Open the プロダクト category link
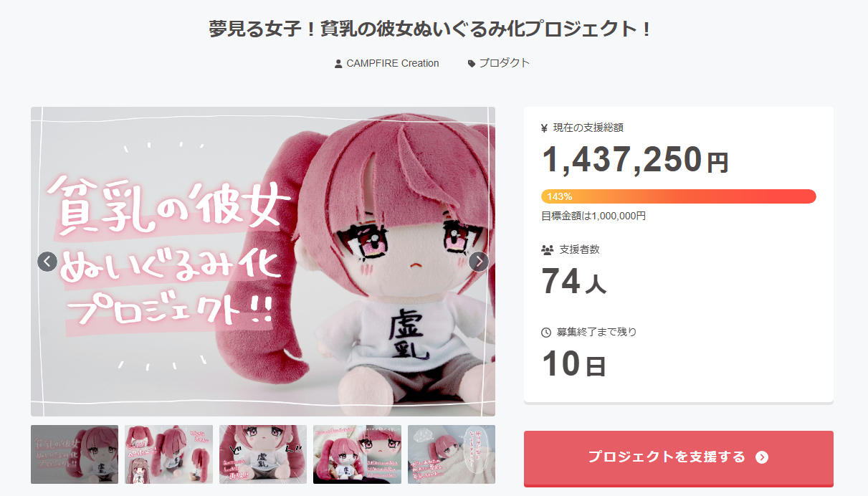This screenshot has width=868, height=496. tap(505, 63)
